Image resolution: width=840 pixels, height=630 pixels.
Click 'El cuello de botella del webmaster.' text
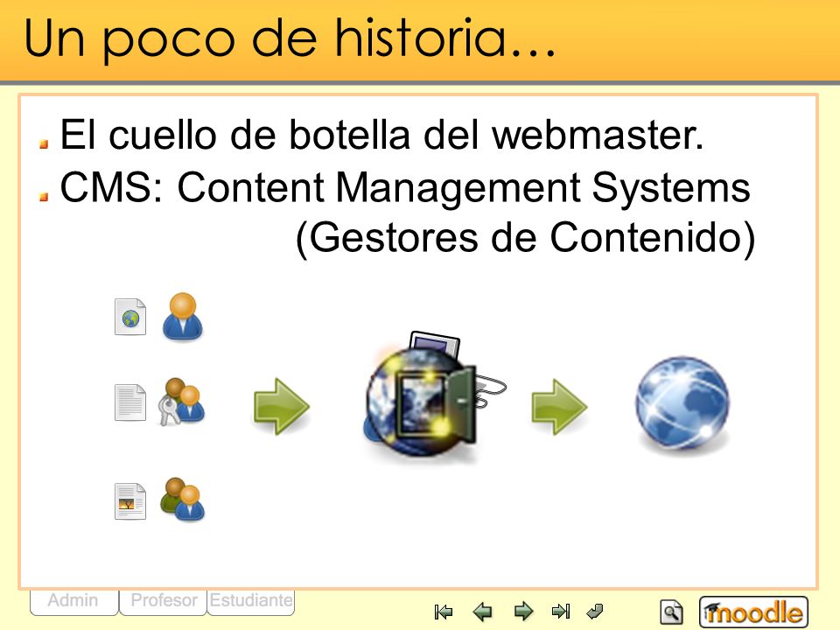pos(381,135)
